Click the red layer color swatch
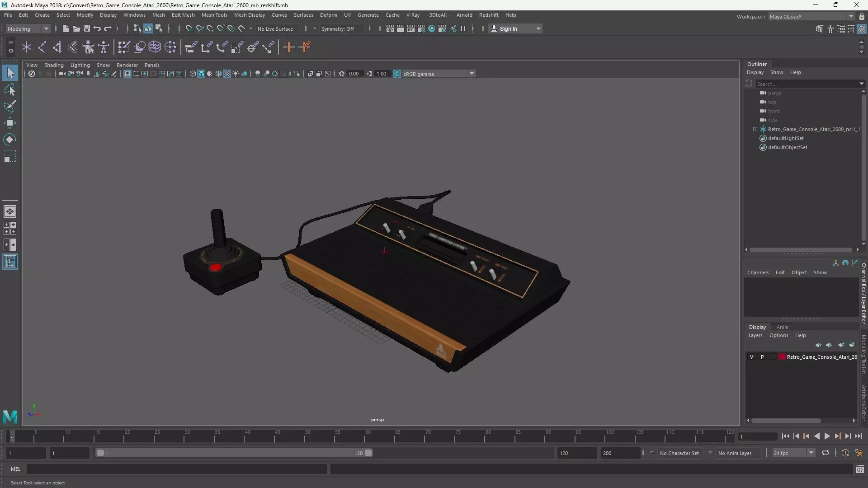Image resolution: width=868 pixels, height=488 pixels. click(x=782, y=357)
